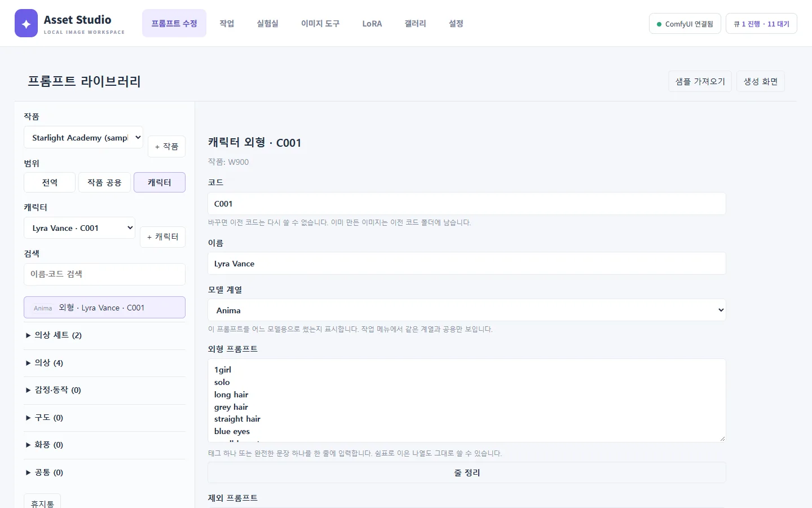Click the + 작품 add button

tap(166, 146)
